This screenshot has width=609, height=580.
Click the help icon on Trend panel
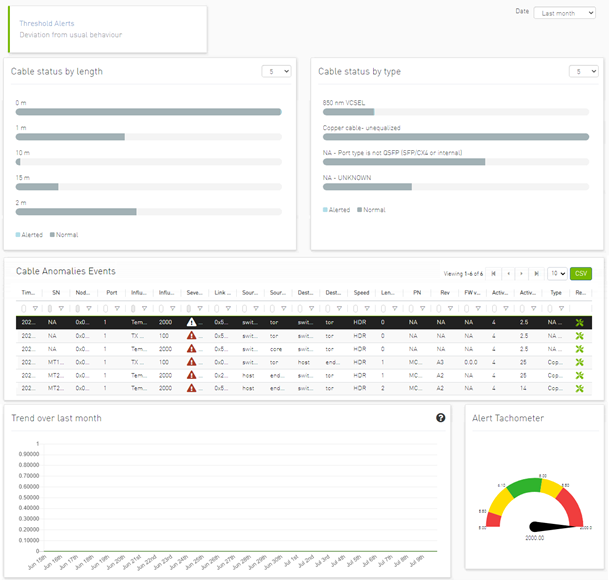pos(441,418)
